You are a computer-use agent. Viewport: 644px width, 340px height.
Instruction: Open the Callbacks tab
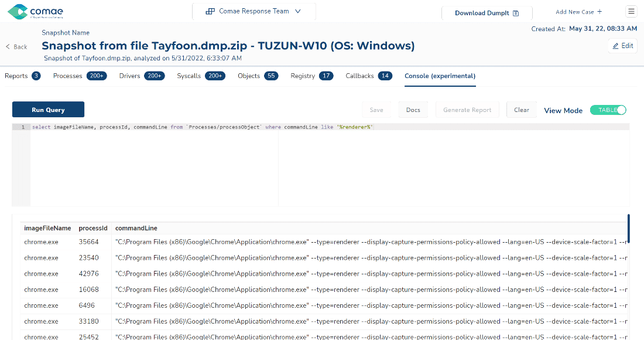pos(369,76)
